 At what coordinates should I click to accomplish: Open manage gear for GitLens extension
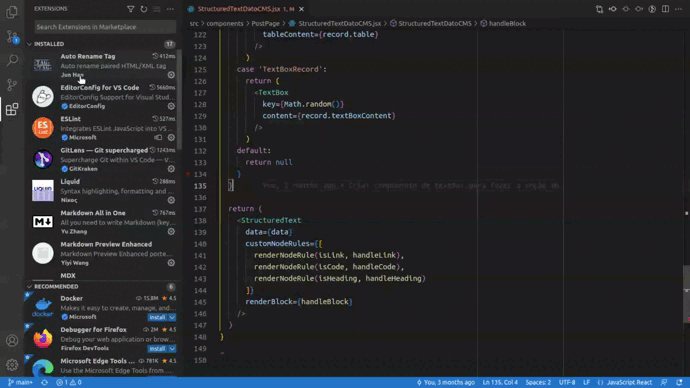(171, 168)
